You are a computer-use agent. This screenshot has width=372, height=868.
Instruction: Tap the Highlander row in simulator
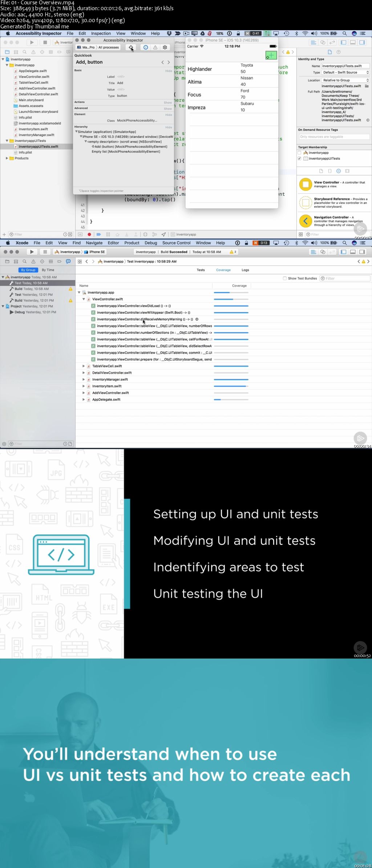pos(232,69)
